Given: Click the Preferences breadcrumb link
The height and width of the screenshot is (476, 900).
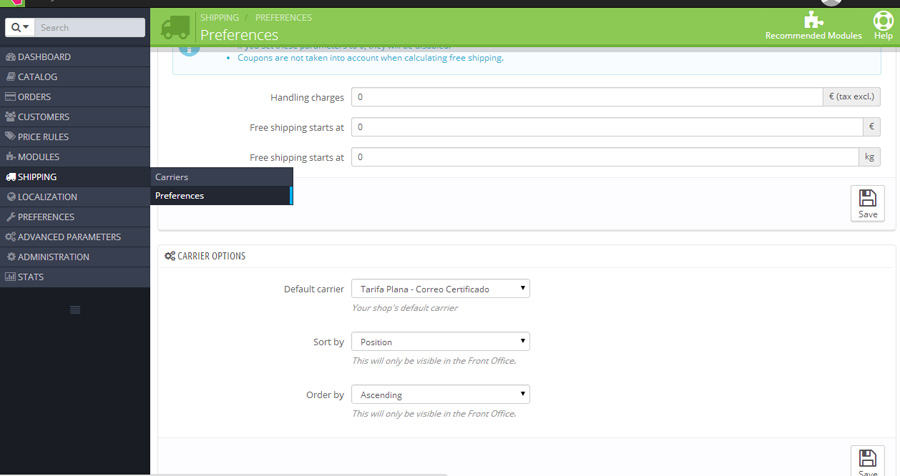Looking at the screenshot, I should click(284, 18).
